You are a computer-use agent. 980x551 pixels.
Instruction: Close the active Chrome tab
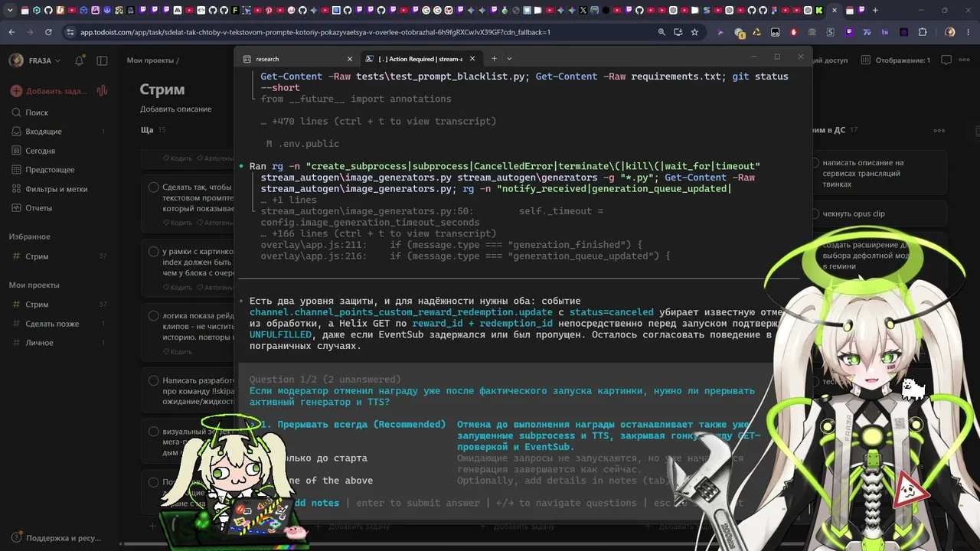834,11
